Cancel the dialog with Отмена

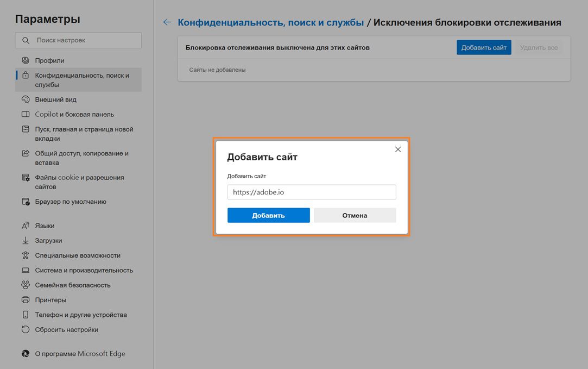(355, 215)
